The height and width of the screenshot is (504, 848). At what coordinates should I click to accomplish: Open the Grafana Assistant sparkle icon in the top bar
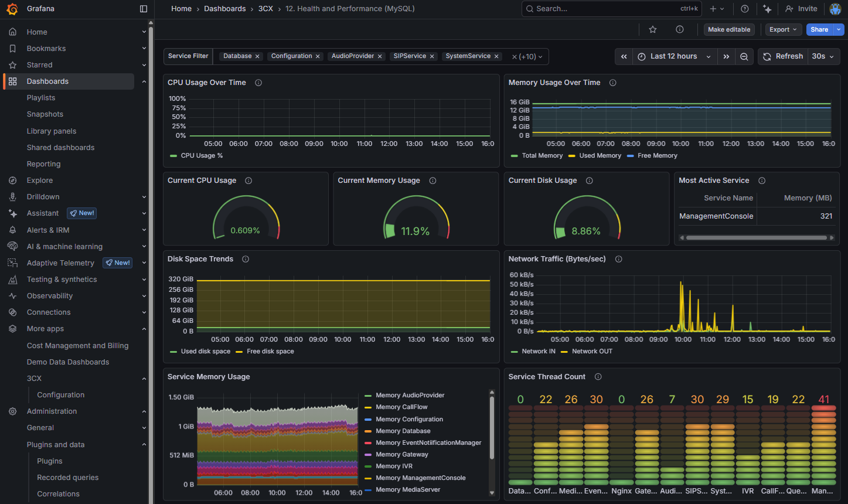pyautogui.click(x=767, y=9)
